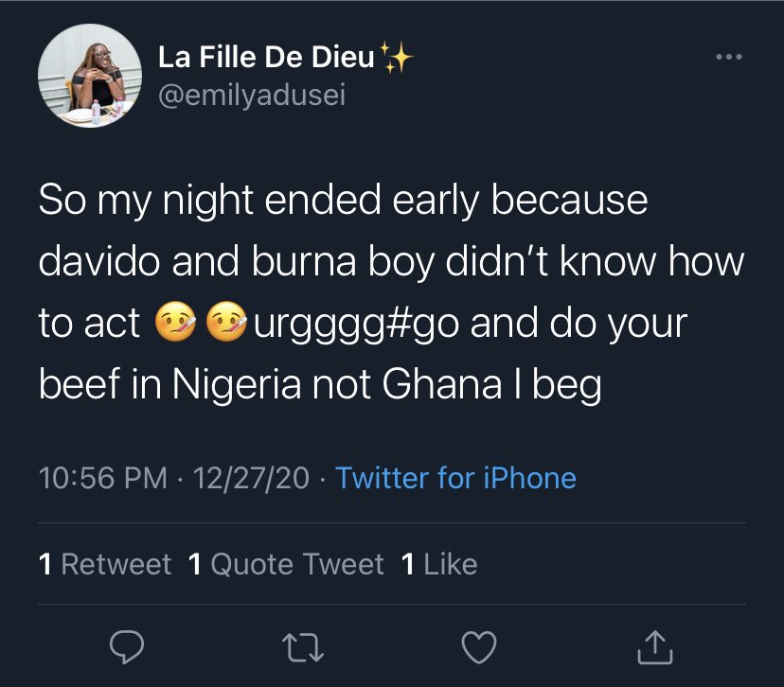Open the Twitter for iPhone source link
This screenshot has height=687, width=784.
(x=455, y=478)
